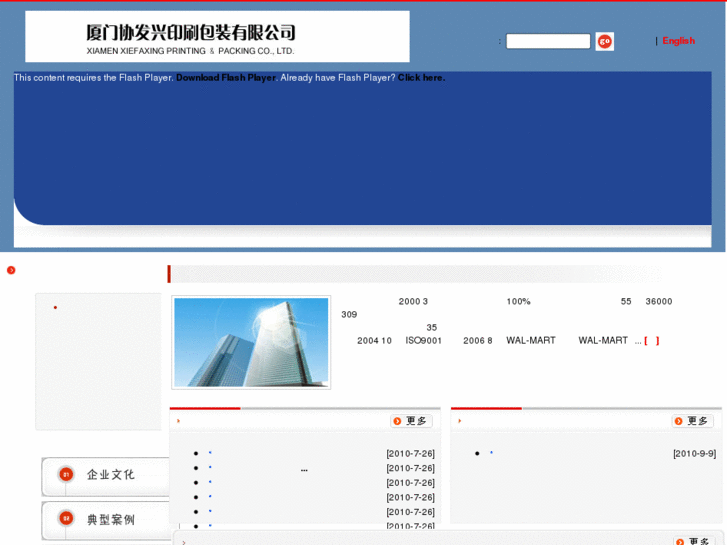Click the orange arrow in left news header
The width and height of the screenshot is (727, 545).
179,421
